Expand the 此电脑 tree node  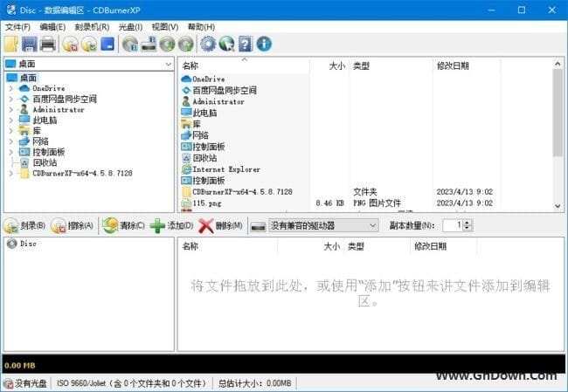(10, 120)
